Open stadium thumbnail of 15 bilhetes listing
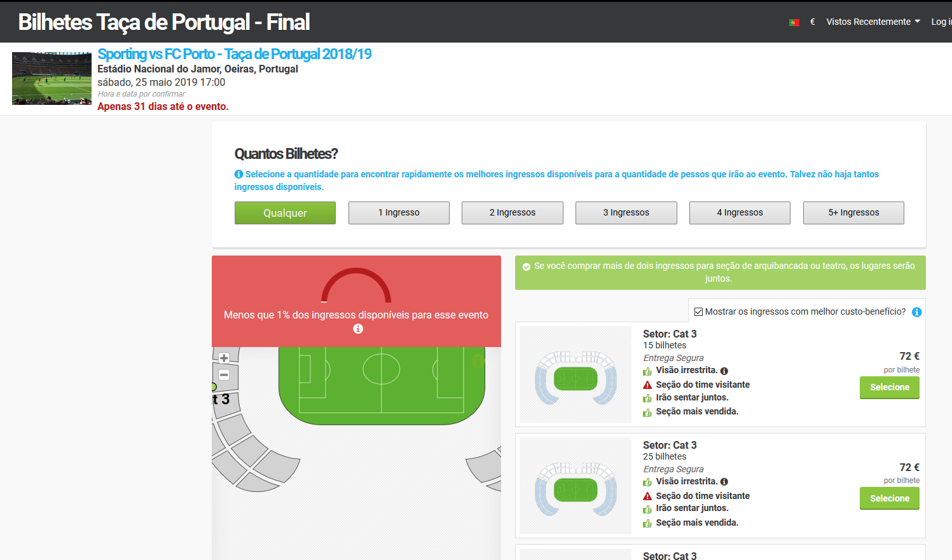Screen dimensions: 952x560 tap(576, 374)
